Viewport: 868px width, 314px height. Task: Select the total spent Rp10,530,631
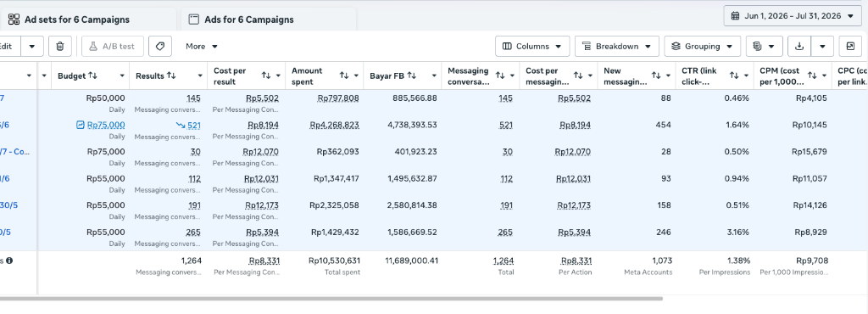334,261
